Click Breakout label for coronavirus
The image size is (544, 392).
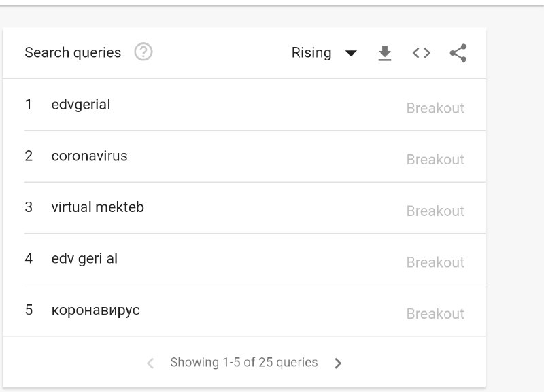click(435, 160)
